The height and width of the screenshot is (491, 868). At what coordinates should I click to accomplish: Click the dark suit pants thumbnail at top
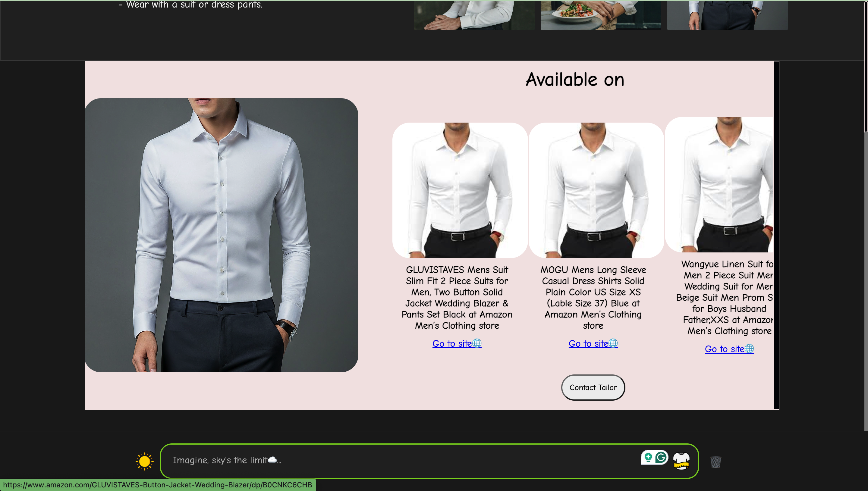727,15
